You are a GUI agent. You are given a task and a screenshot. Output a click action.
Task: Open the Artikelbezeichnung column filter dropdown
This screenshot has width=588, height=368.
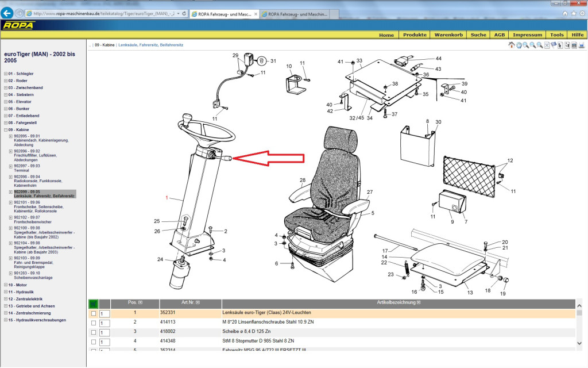419,302
